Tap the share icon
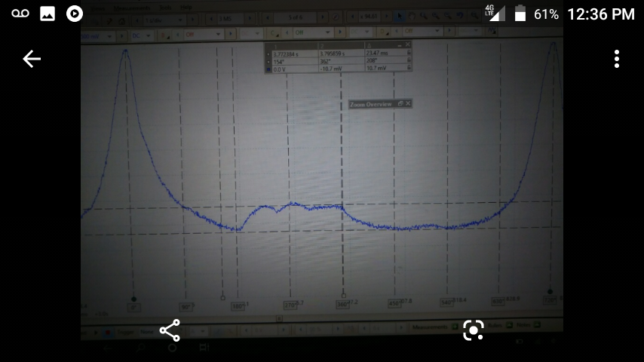The image size is (644, 362). (170, 330)
